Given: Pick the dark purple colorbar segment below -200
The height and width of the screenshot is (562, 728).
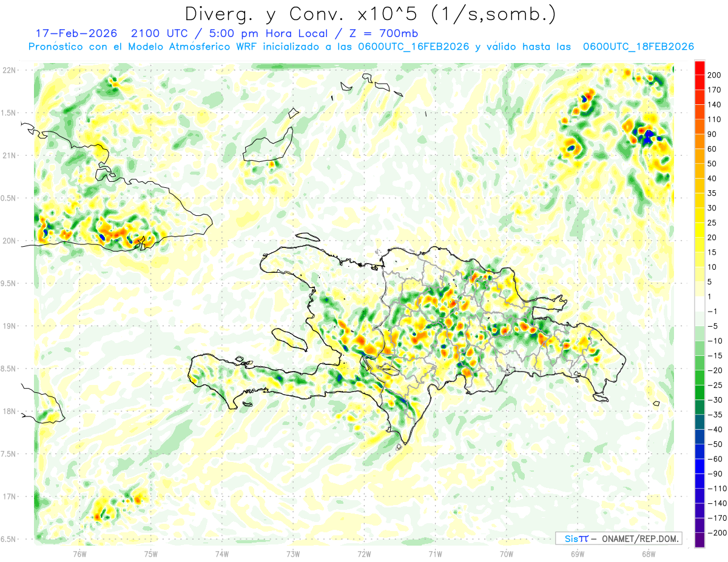Looking at the screenshot, I should 699,540.
